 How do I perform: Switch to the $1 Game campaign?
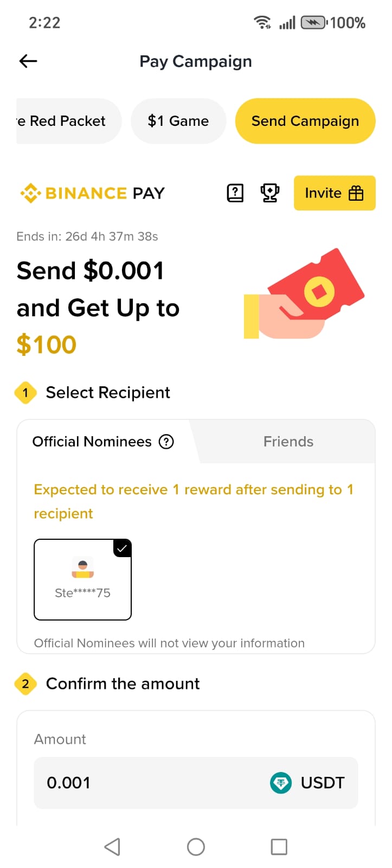pyautogui.click(x=178, y=121)
